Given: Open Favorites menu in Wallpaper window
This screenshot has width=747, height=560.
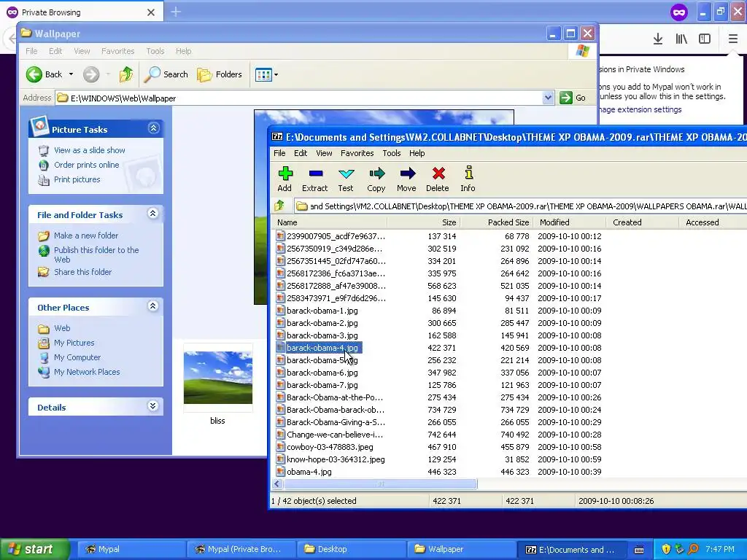Looking at the screenshot, I should coord(117,51).
